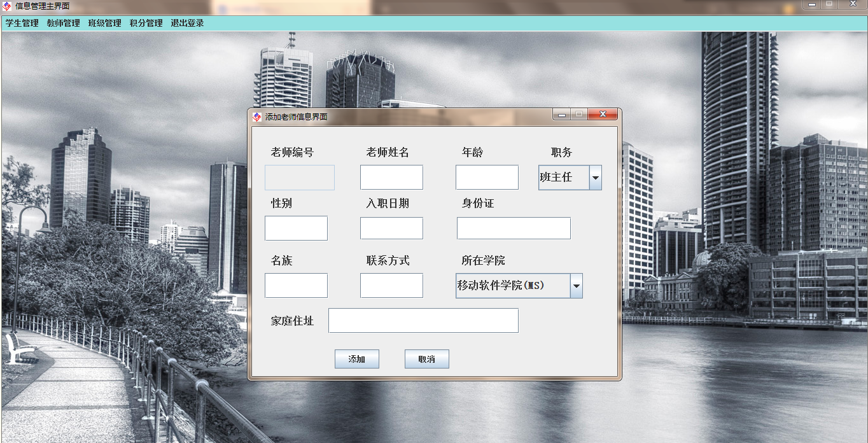Maximize the 添加老师信息界面 dialog
The height and width of the screenshot is (443, 868).
[579, 115]
